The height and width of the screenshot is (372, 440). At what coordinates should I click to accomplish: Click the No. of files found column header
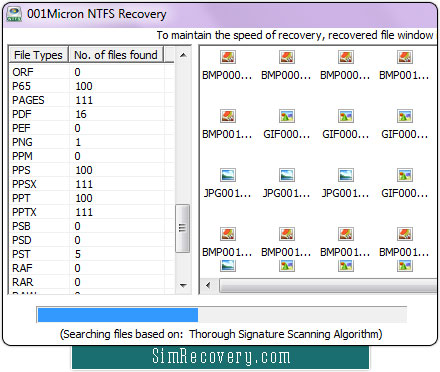coord(116,55)
